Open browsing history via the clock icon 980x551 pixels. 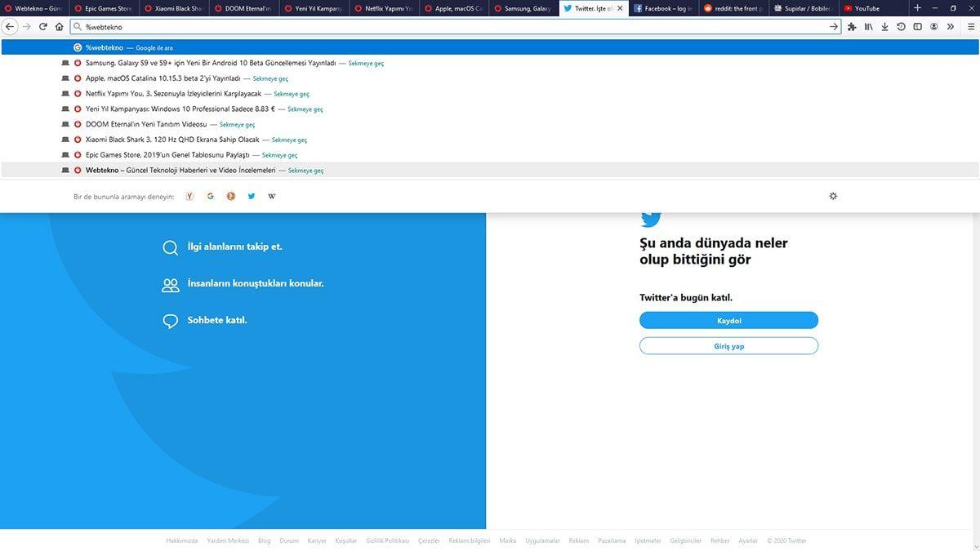(901, 26)
